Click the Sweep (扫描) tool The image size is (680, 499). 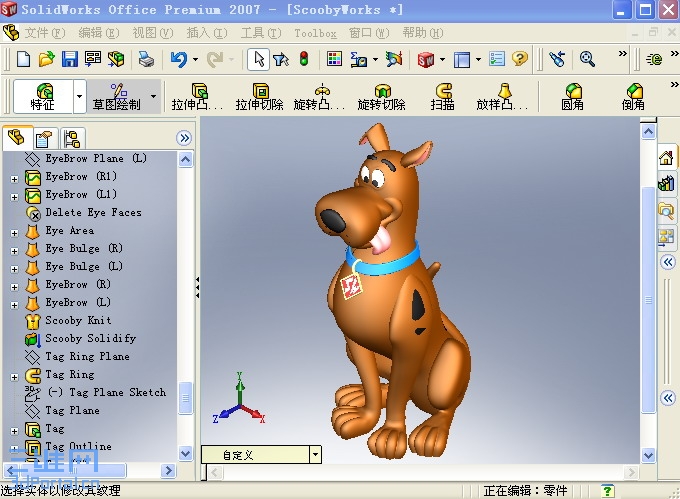point(443,97)
